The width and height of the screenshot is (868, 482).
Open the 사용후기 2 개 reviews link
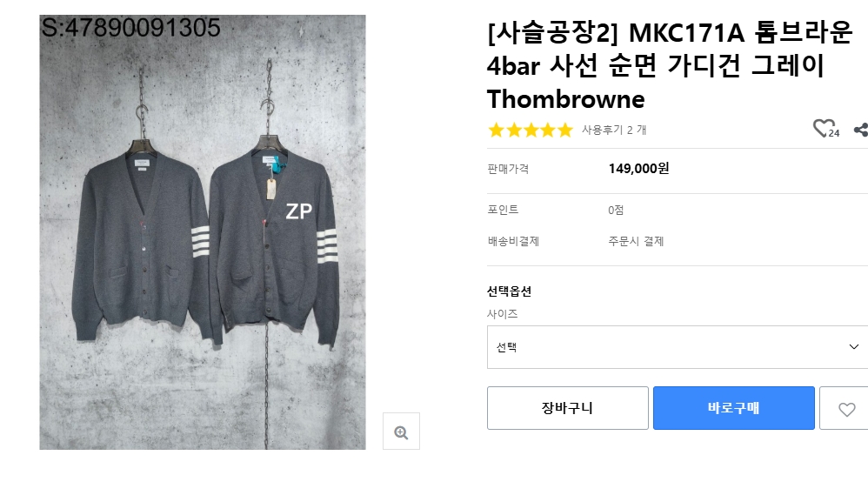614,131
